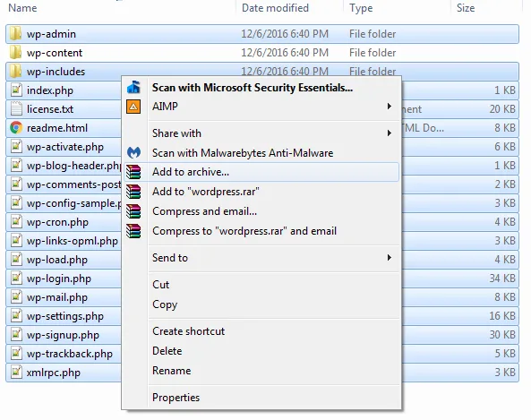Image resolution: width=531 pixels, height=420 pixels.
Task: Select the wp-trackback.php file name
Action: [x=70, y=354]
